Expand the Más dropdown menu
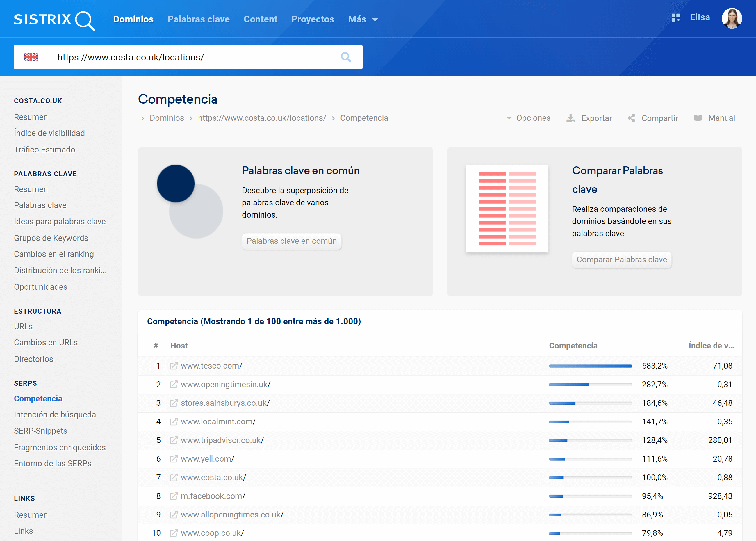The image size is (756, 541). click(363, 19)
